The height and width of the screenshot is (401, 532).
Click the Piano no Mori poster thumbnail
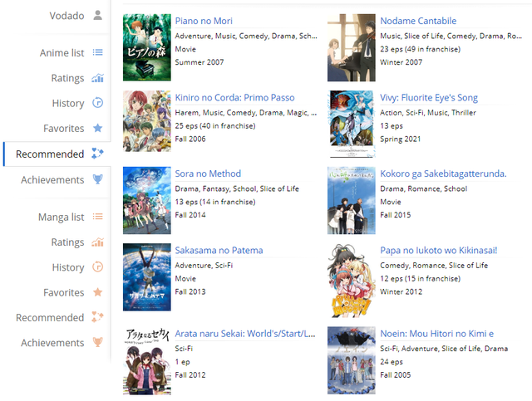pos(147,47)
